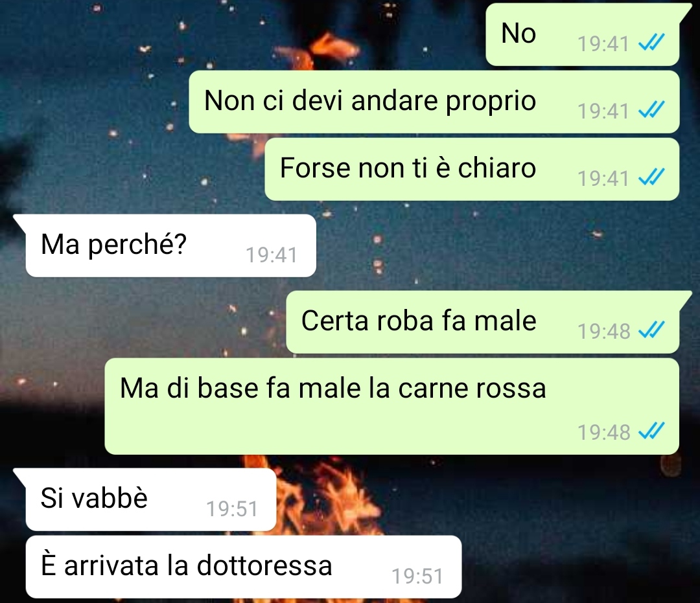The width and height of the screenshot is (700, 603).
Task: Select the 'Si vabbè' message bubble
Action: 145,499
